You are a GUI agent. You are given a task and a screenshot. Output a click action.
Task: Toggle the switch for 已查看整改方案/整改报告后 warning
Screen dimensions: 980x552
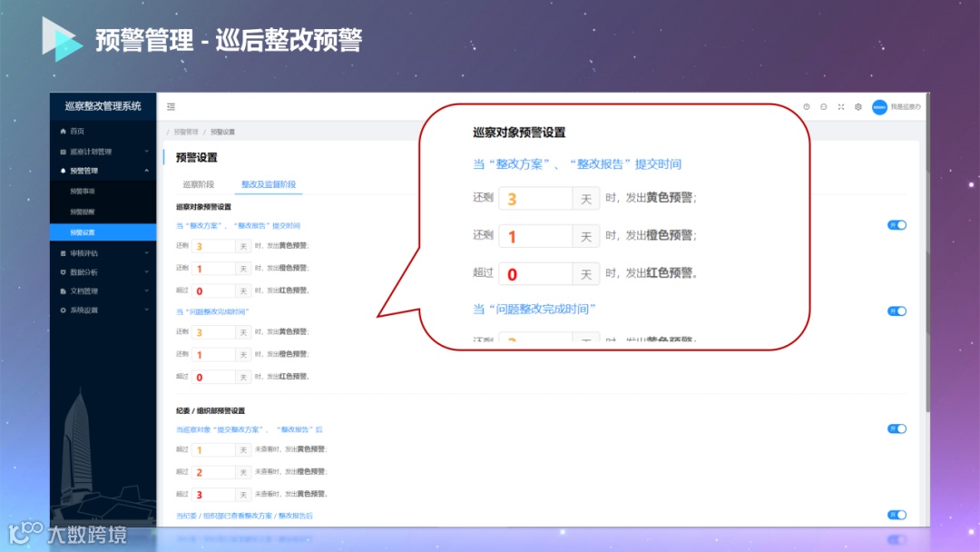(897, 515)
